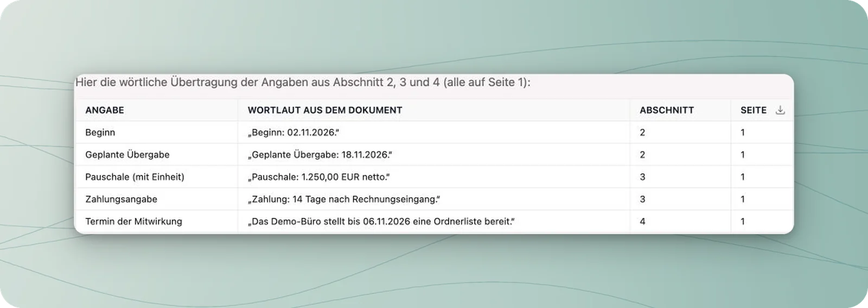Screen dimensions: 868x308
Task: Click the quote „Pauschale: 1.250,00 EUR netto."
Action: [319, 177]
